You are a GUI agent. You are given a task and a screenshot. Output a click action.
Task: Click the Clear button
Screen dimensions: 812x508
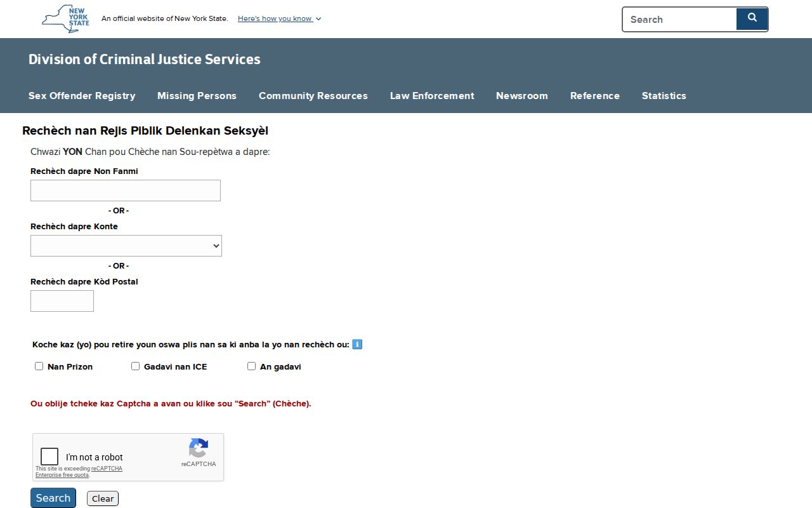tap(103, 498)
